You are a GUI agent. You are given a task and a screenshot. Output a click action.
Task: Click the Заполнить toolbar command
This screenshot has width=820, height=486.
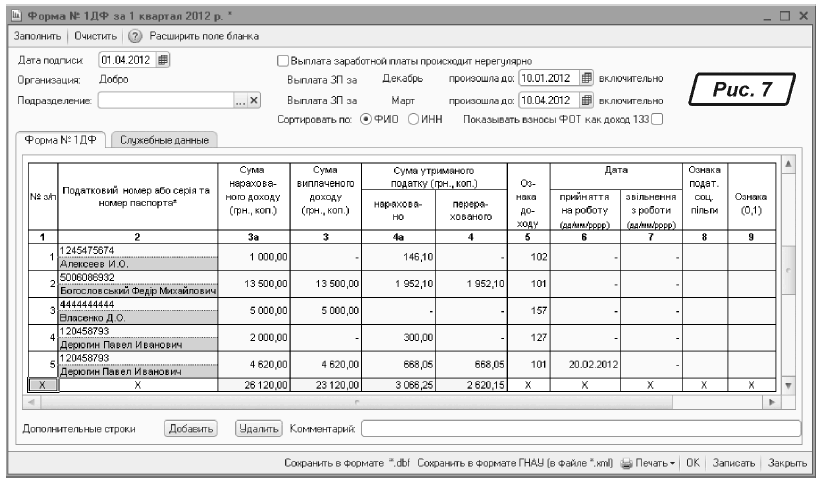[x=38, y=36]
